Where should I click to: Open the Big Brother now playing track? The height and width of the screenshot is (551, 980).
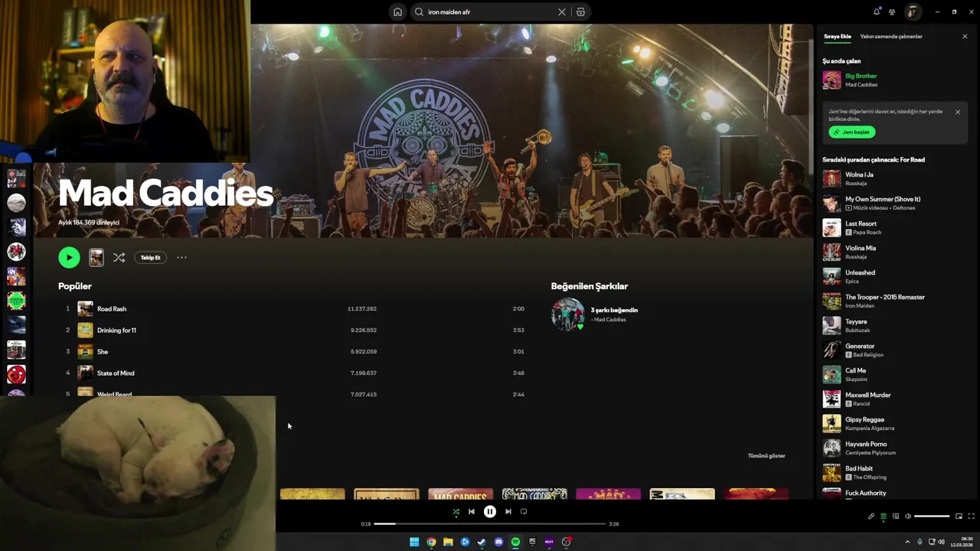861,76
